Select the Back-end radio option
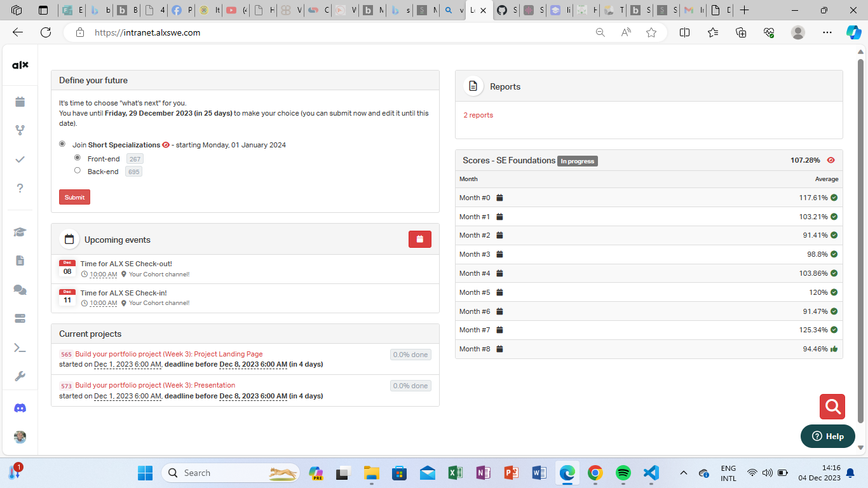The height and width of the screenshot is (488, 868). 78,170
